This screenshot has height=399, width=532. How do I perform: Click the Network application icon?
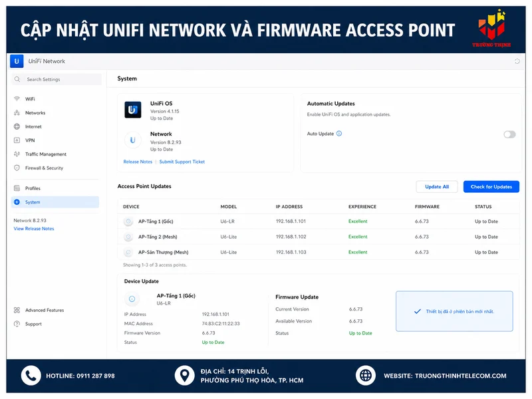pos(132,140)
